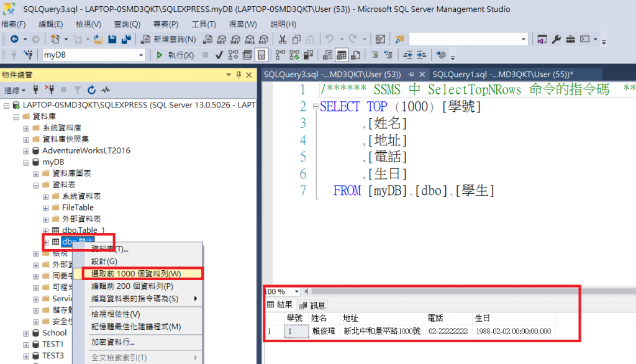Select the 結果 results tab
636x364 pixels.
click(x=280, y=305)
